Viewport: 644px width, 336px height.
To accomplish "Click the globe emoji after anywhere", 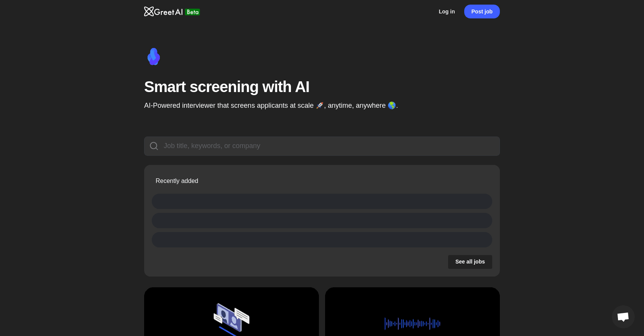I will point(391,105).
